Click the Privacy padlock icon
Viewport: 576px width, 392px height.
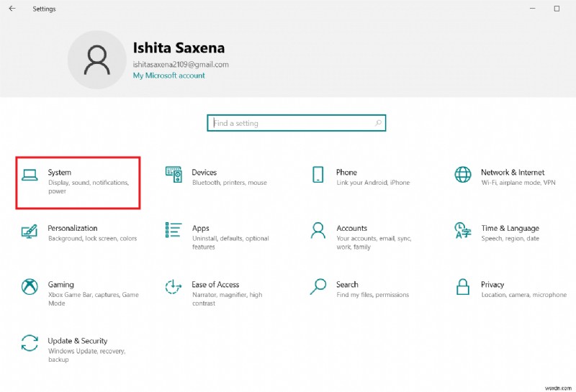click(462, 287)
